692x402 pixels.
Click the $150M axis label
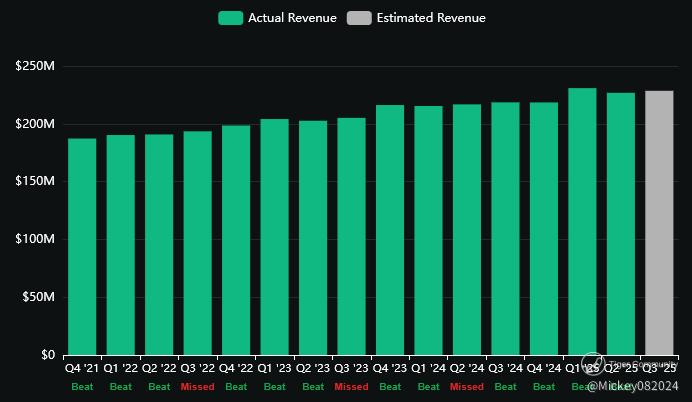coord(35,181)
